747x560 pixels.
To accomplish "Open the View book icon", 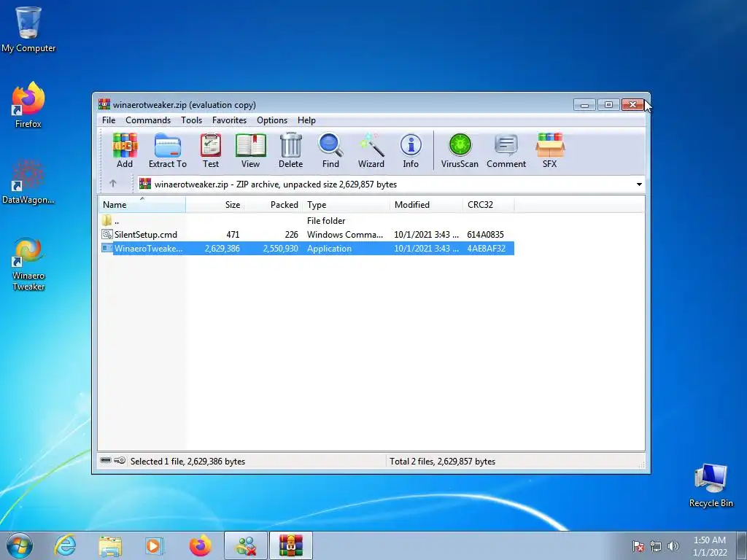I will 251,150.
